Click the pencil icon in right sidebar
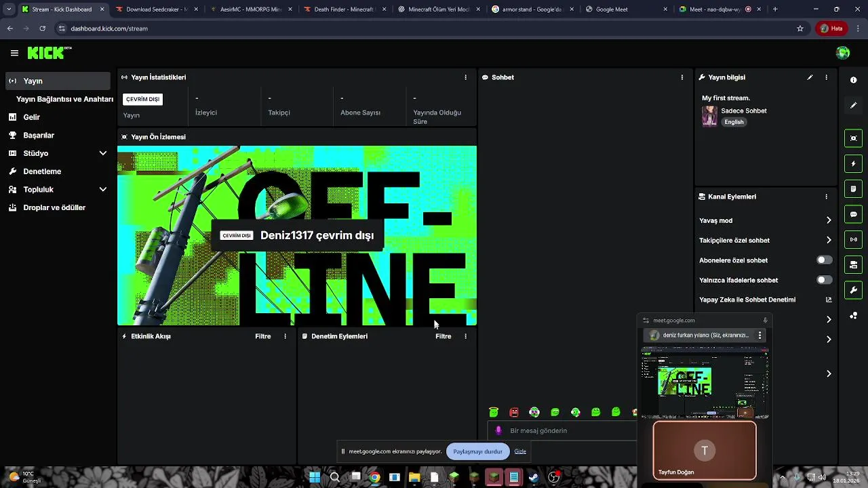Screen dimensions: 868x488 pos(853,106)
